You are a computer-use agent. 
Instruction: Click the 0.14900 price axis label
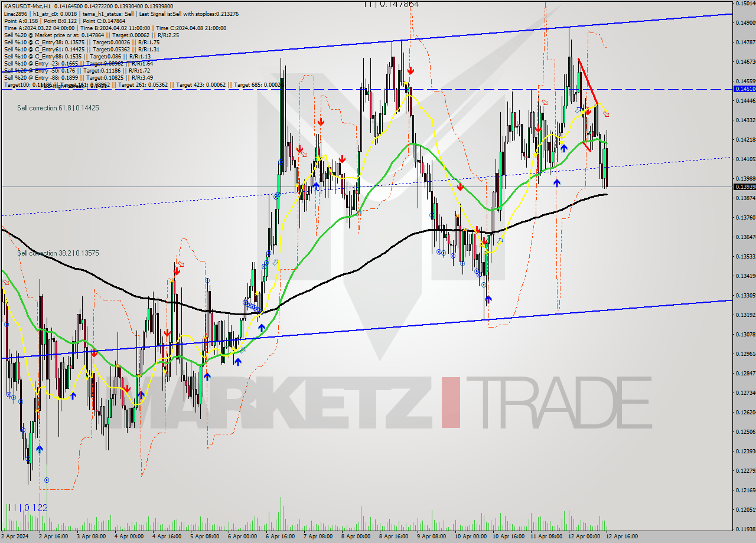pos(745,22)
